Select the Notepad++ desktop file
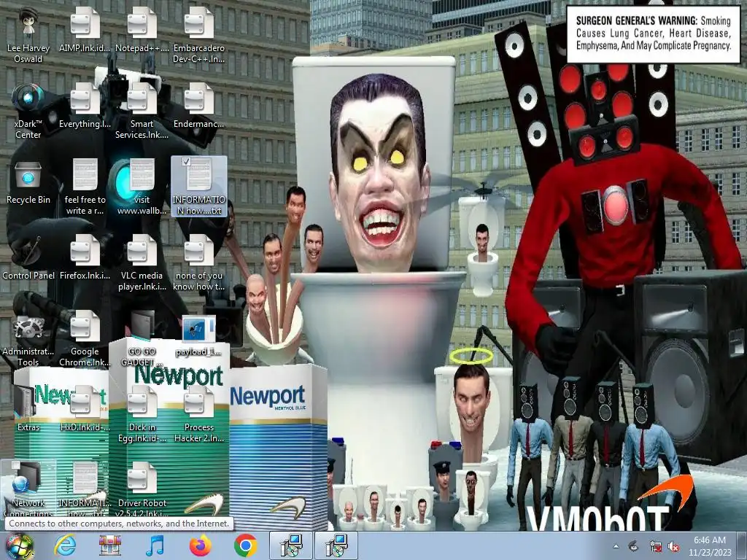 [x=142, y=30]
